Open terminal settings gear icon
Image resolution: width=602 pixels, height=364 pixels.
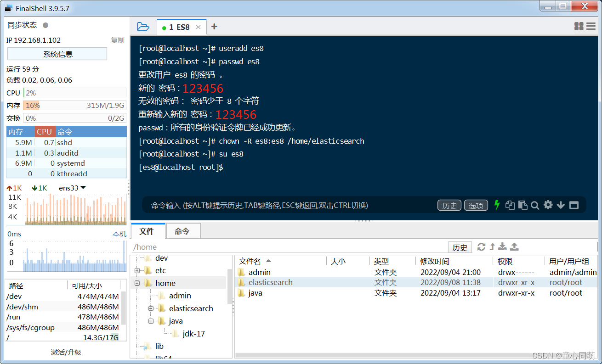pyautogui.click(x=548, y=205)
